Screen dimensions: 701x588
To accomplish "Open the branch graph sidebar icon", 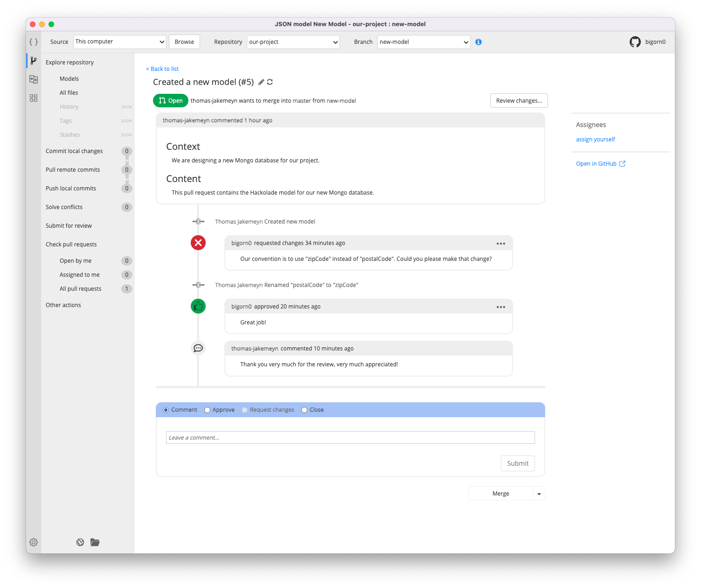I will coord(33,61).
